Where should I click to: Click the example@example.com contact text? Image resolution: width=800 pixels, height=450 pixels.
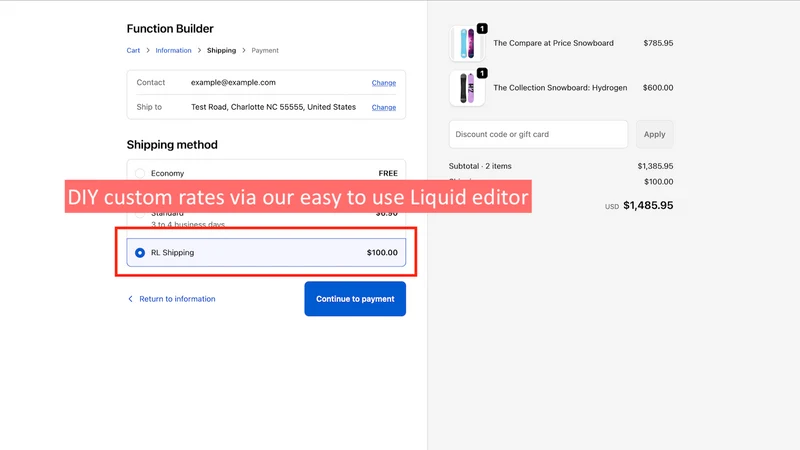tap(233, 82)
